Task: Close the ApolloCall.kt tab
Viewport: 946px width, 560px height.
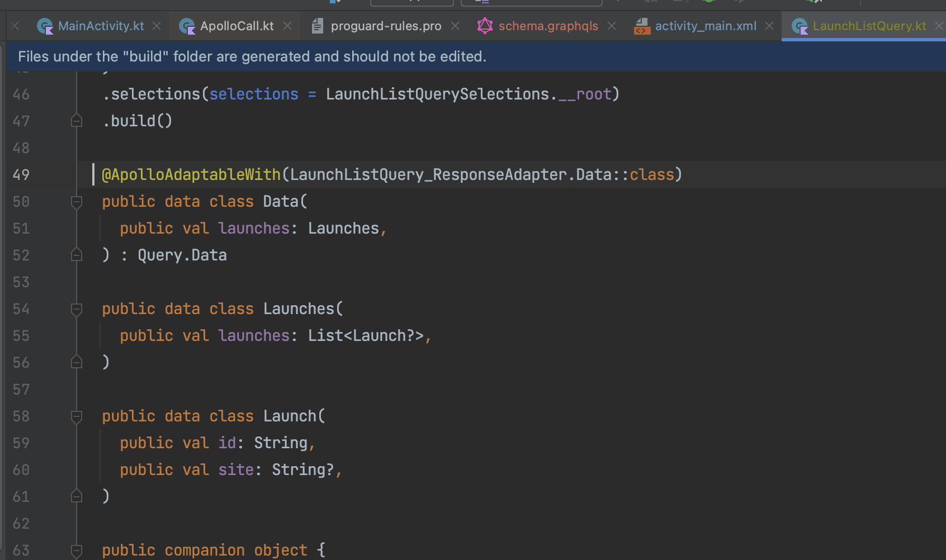Action: click(287, 26)
